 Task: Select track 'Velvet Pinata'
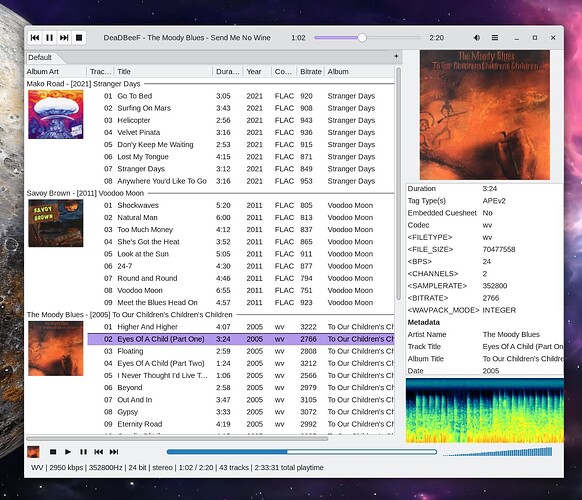click(241, 132)
